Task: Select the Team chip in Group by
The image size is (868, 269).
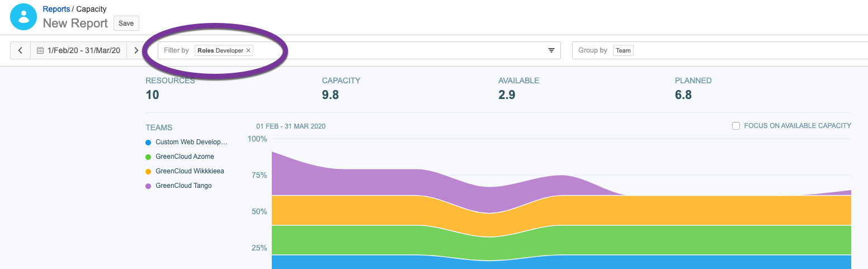Action: pyautogui.click(x=623, y=50)
